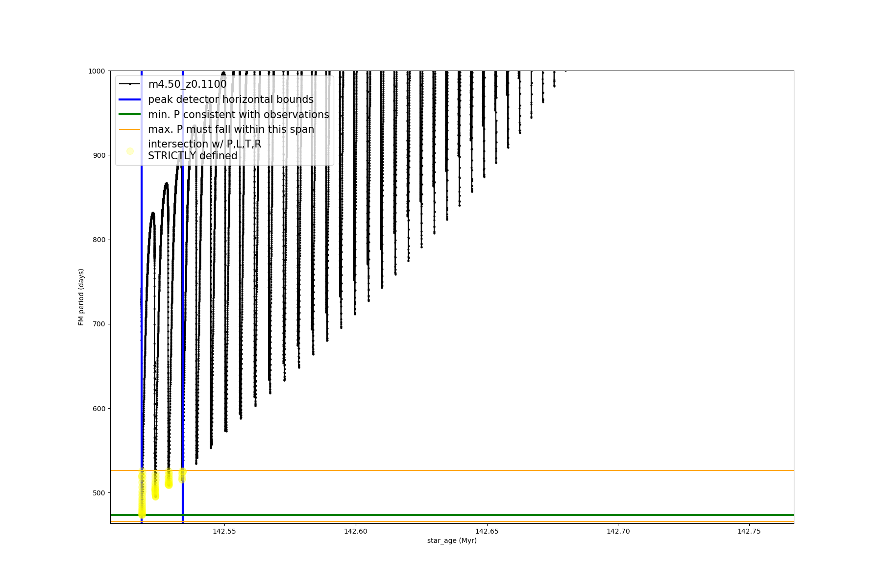882x588 pixels.
Task: Click the yellow circle marker in legend
Action: click(x=130, y=151)
